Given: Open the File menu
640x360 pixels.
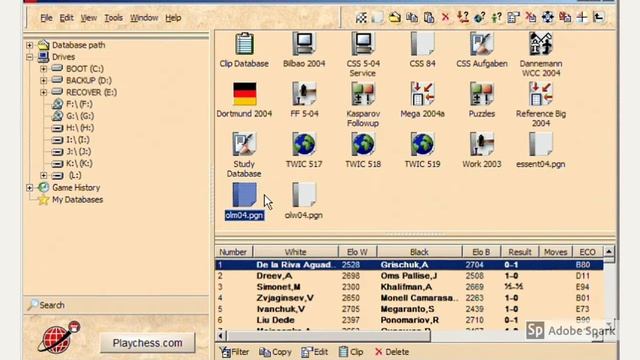Looking at the screenshot, I should coord(46,18).
